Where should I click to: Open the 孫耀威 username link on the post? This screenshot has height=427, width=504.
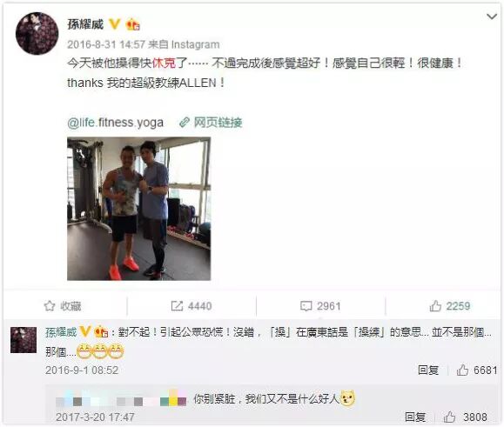click(85, 24)
